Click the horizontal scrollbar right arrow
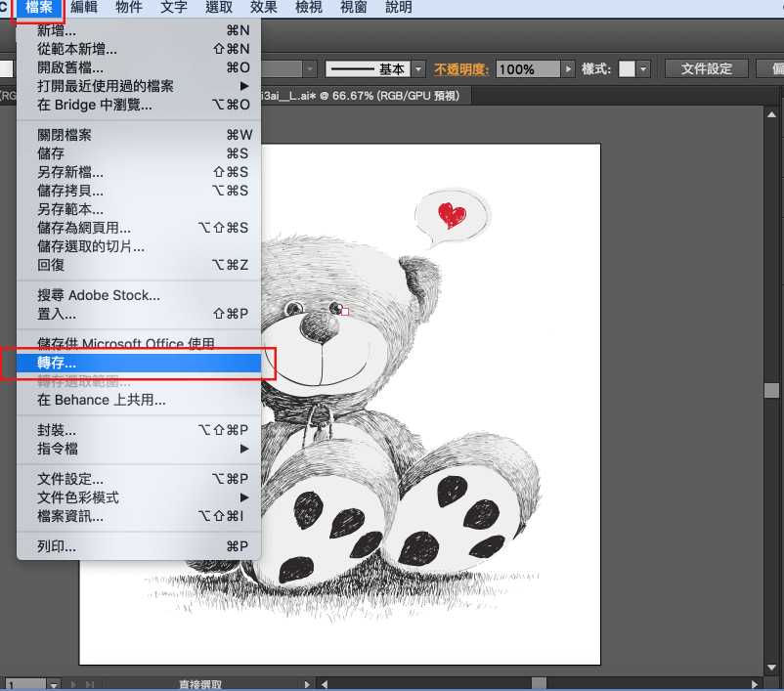 pos(756,684)
